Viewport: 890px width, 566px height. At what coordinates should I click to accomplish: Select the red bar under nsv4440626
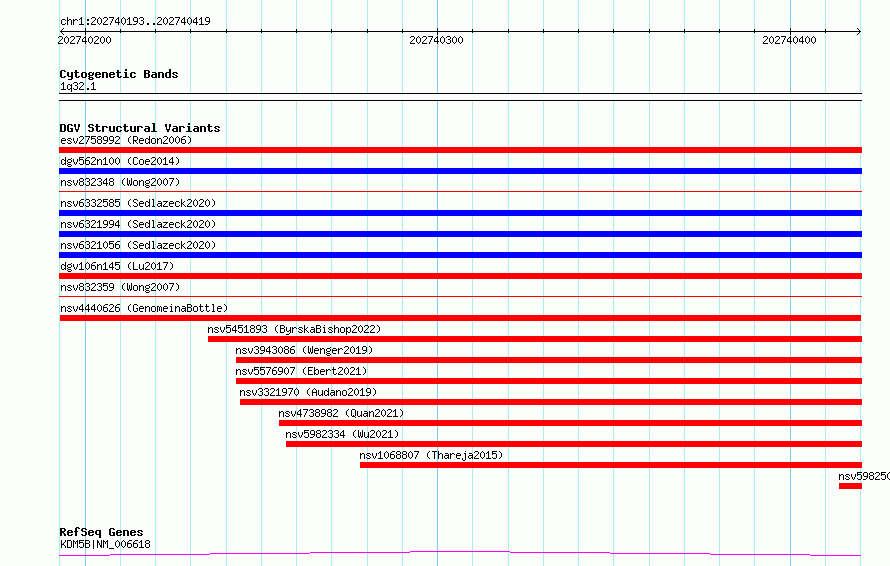point(460,318)
